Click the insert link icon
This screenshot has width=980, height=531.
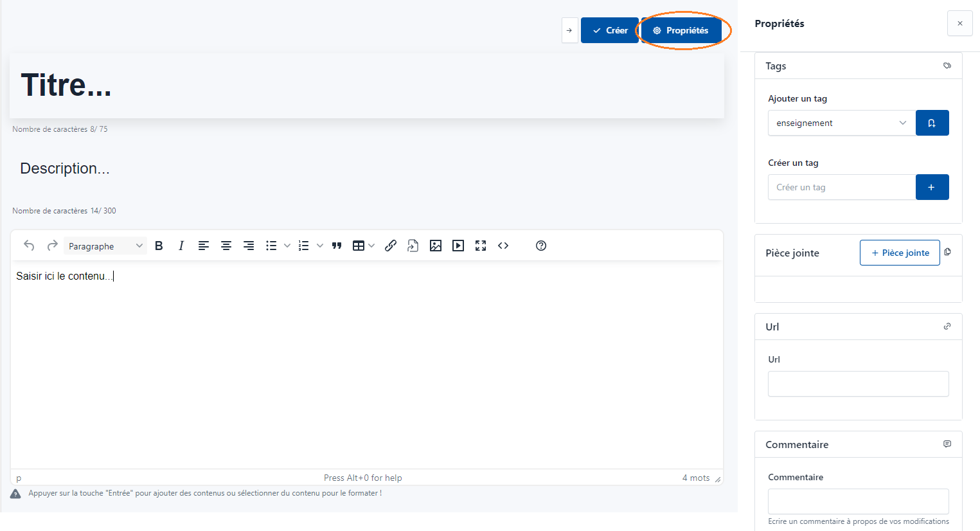pyautogui.click(x=391, y=246)
